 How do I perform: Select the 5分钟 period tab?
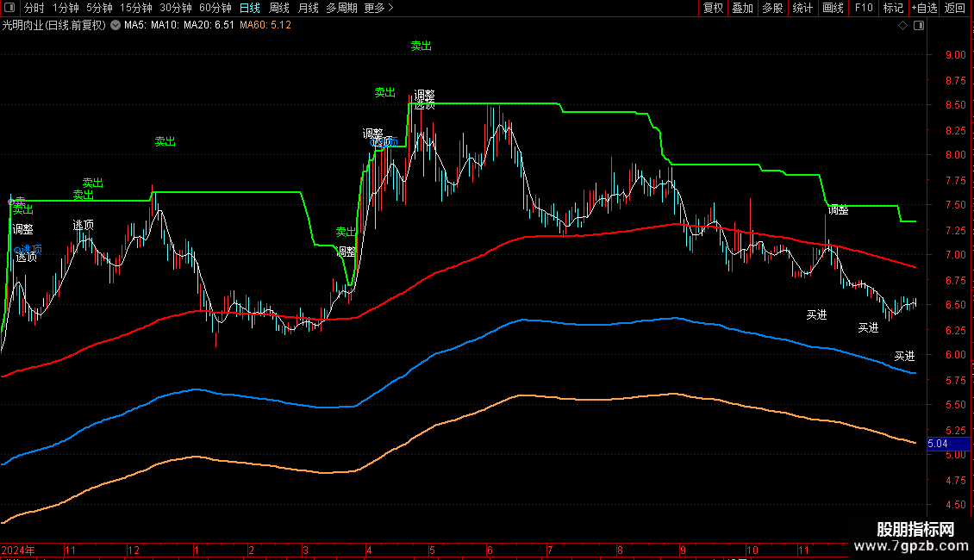tap(99, 8)
